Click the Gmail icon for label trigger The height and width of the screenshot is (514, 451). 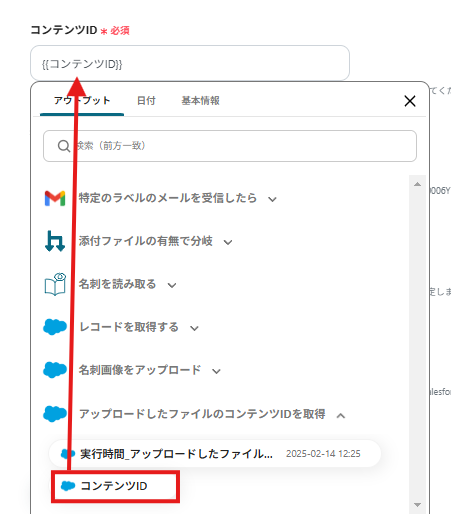pos(55,198)
